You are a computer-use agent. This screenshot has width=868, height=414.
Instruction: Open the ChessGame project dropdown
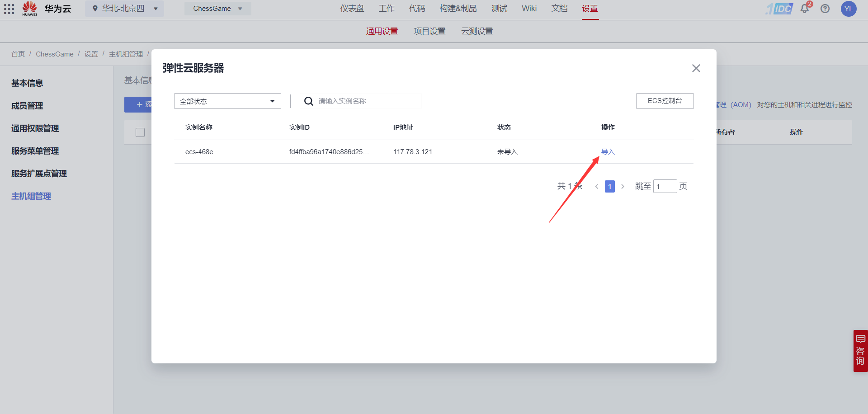pos(217,8)
